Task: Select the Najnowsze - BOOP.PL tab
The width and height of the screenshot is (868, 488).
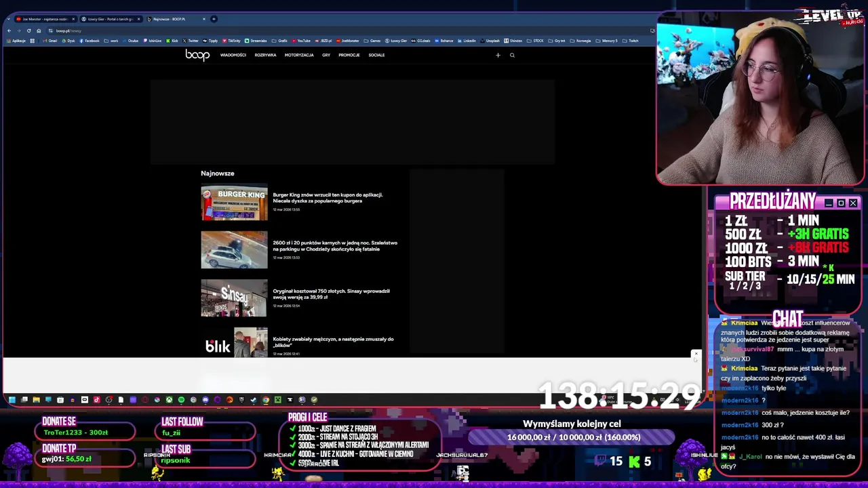Action: pyautogui.click(x=176, y=19)
